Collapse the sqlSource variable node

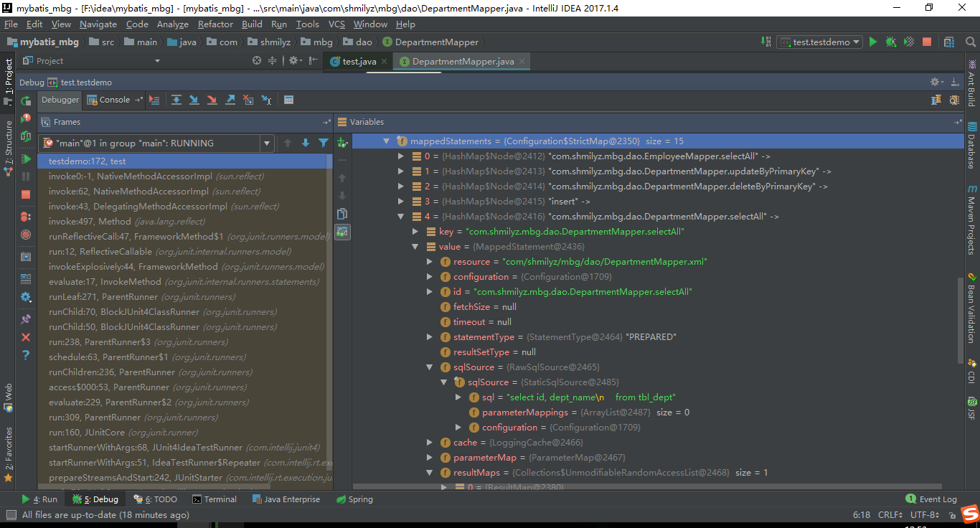(429, 367)
